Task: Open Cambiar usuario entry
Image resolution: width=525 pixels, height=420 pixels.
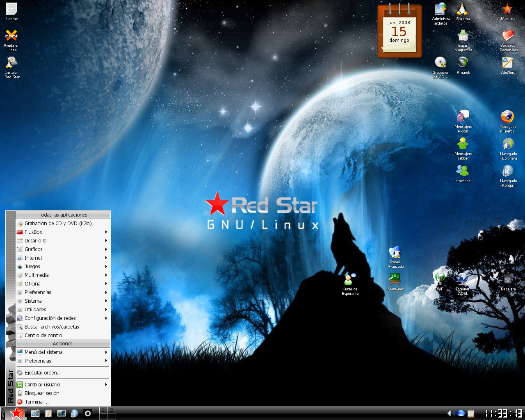Action: 63,385
